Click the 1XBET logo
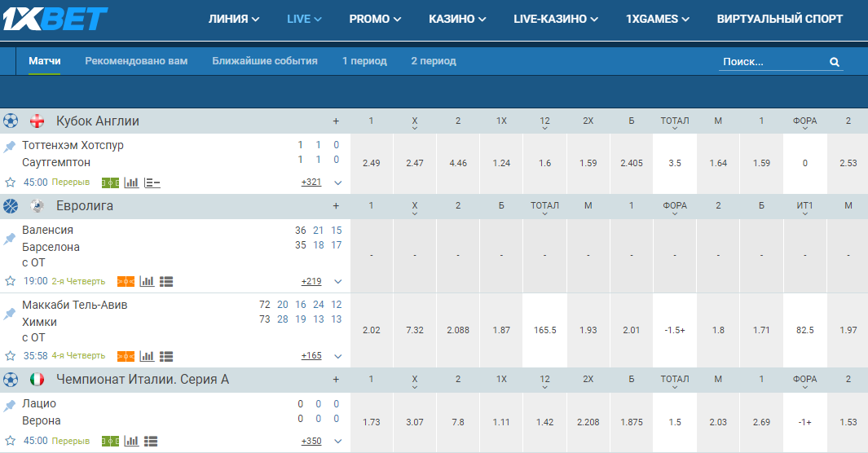Viewport: 868px width, 453px height. [x=55, y=19]
